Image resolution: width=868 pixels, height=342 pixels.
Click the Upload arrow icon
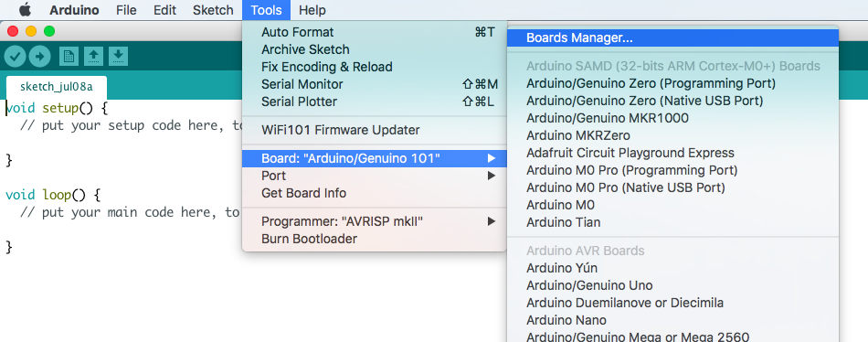click(x=39, y=56)
